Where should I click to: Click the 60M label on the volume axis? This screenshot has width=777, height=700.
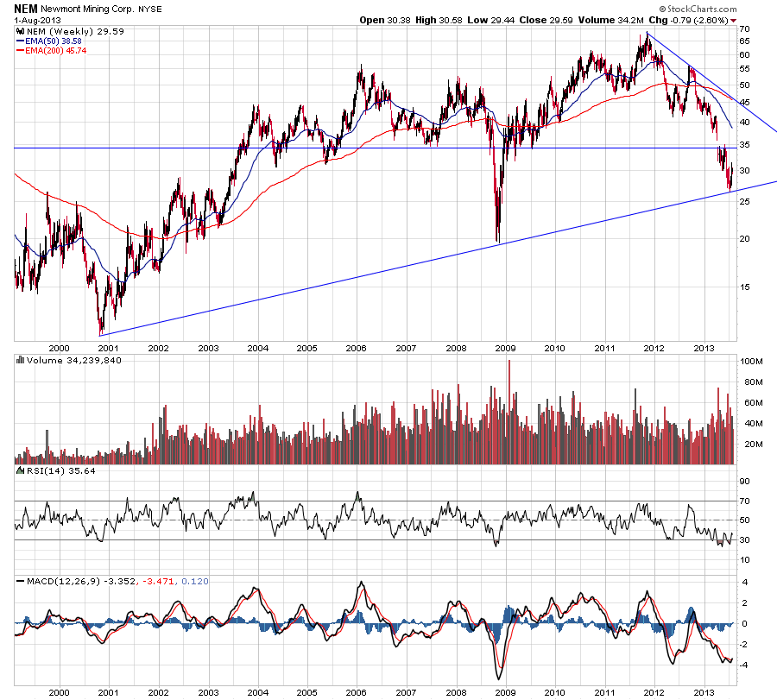[753, 403]
